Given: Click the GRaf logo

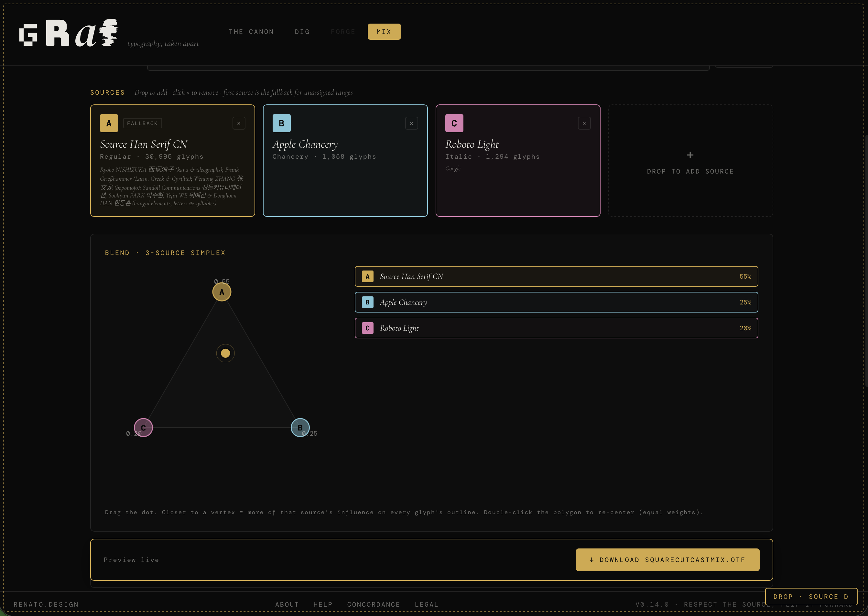Looking at the screenshot, I should [69, 33].
